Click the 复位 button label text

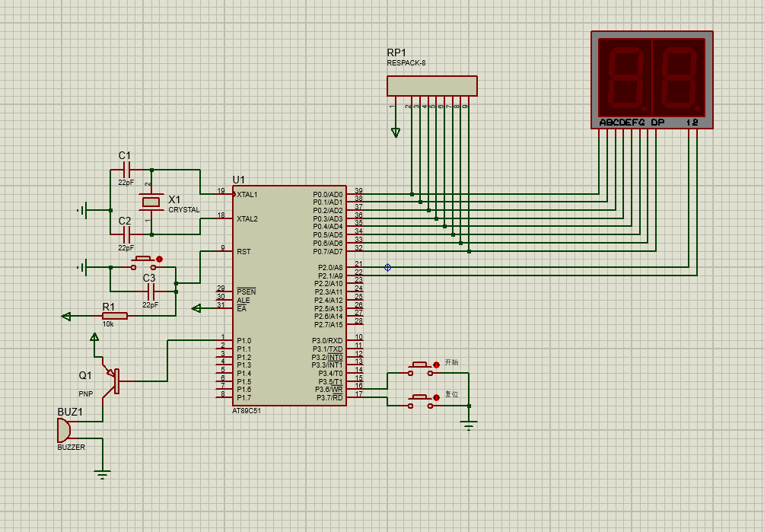pos(452,394)
